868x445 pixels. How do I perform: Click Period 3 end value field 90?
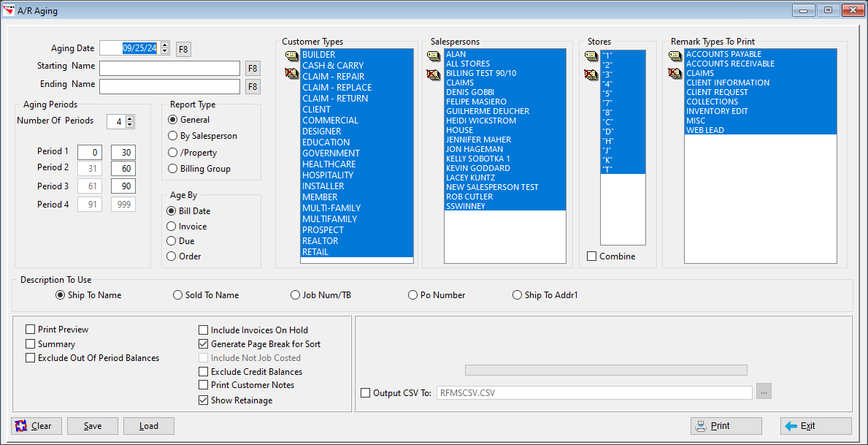123,187
